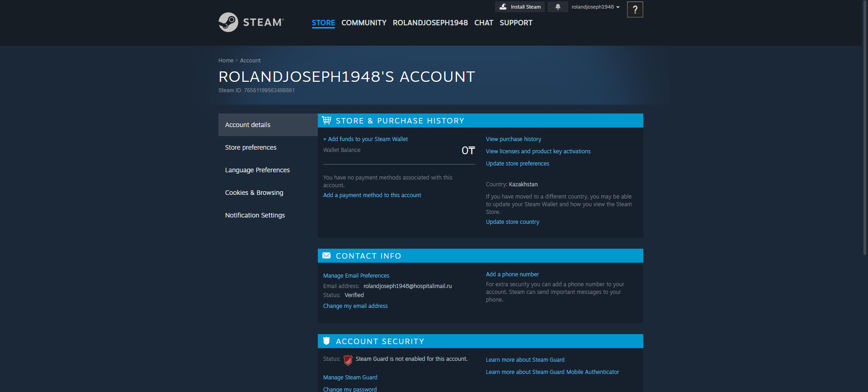The image size is (868, 392).
Task: Click the wallet balance value 0₸
Action: point(468,151)
